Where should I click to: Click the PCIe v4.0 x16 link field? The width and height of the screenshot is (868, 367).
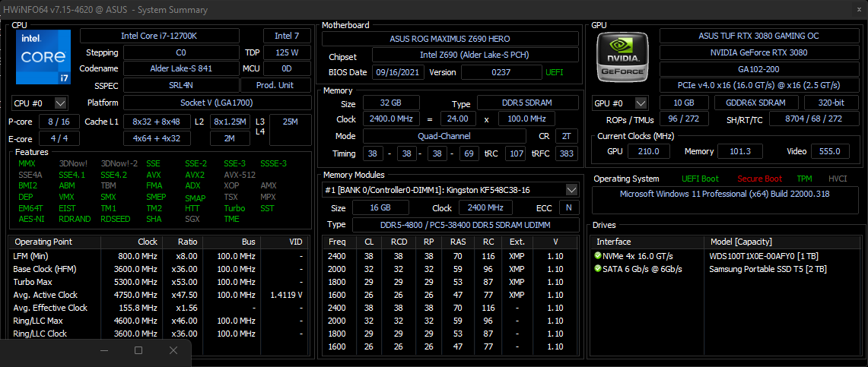[758, 86]
